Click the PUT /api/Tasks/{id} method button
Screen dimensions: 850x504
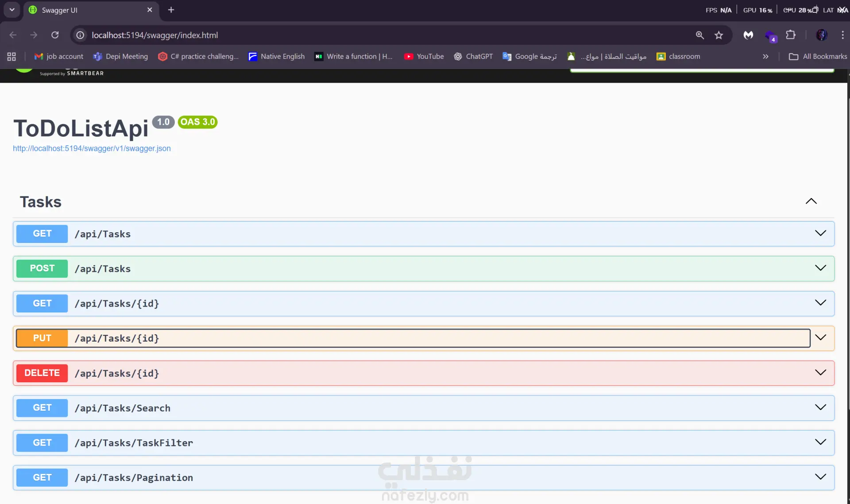click(x=42, y=338)
